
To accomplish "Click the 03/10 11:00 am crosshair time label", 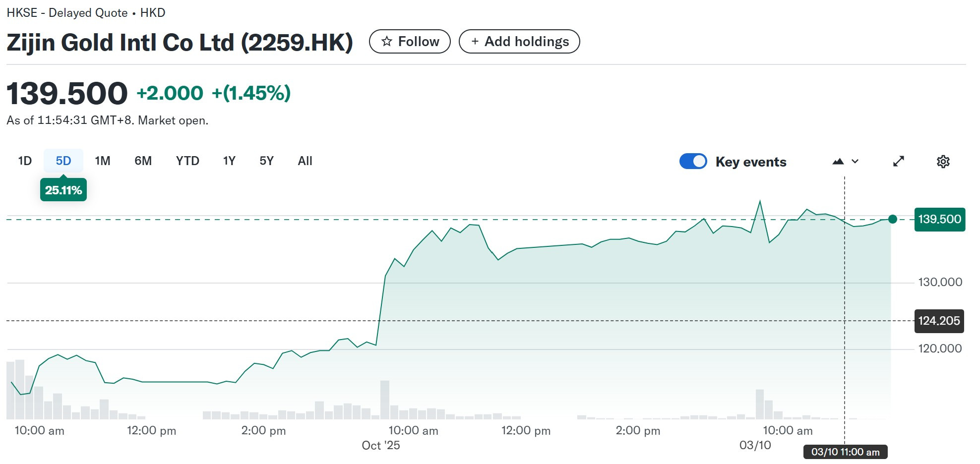I will (846, 452).
